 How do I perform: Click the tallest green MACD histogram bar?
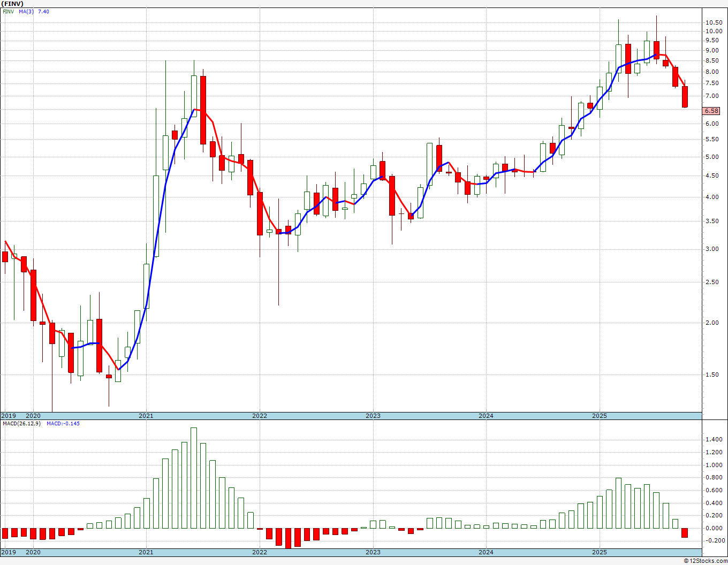click(193, 477)
